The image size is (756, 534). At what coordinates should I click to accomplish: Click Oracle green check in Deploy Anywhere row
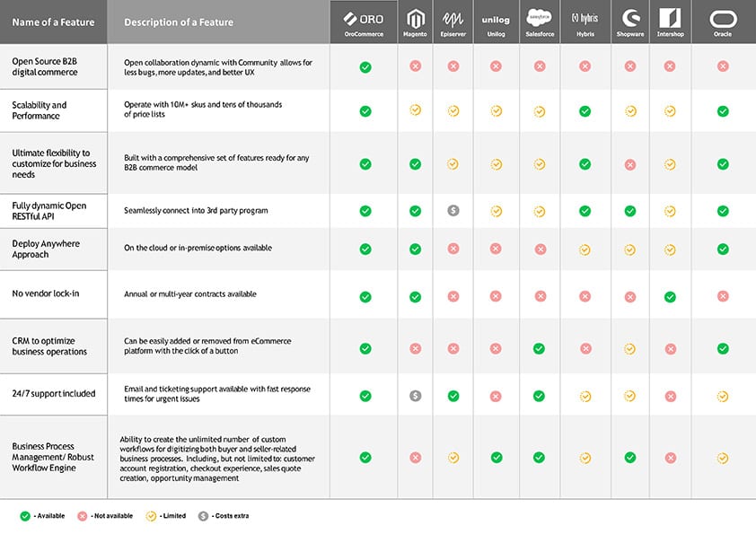pos(723,249)
